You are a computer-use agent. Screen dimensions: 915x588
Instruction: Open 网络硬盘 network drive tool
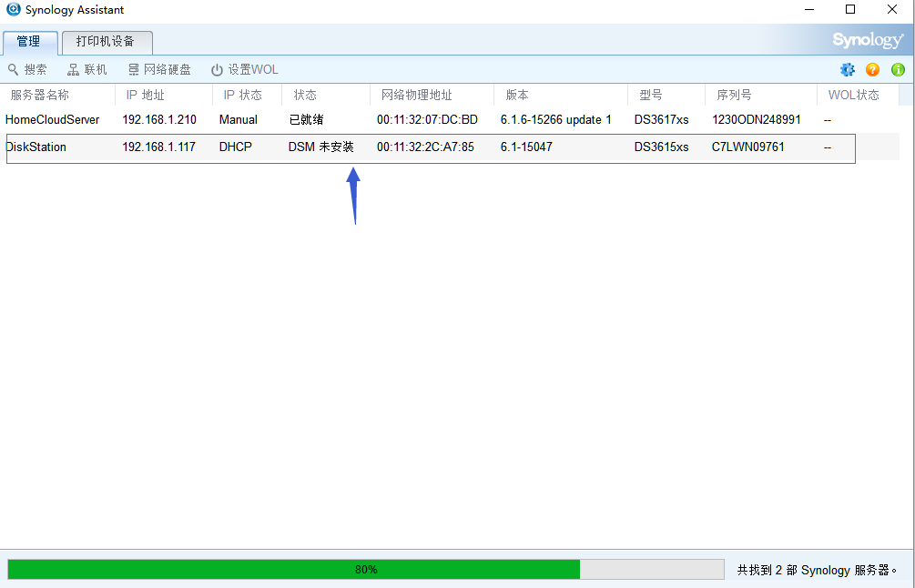point(159,70)
